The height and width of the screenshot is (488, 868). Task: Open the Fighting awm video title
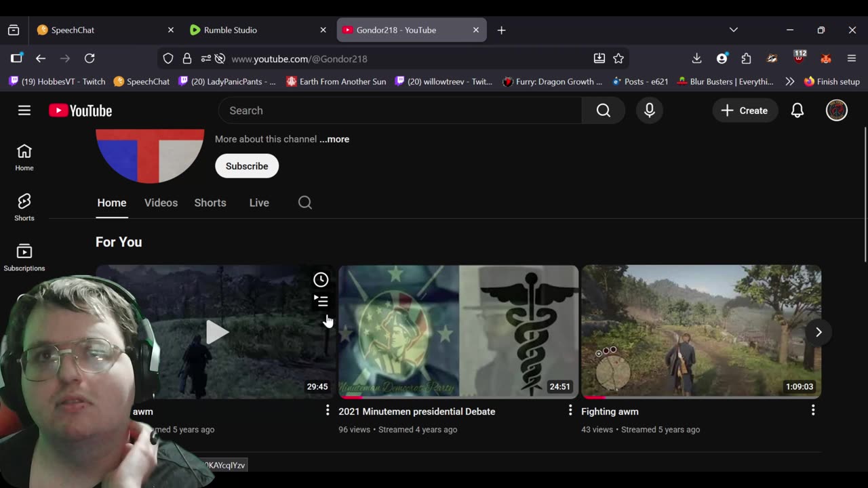tap(610, 411)
